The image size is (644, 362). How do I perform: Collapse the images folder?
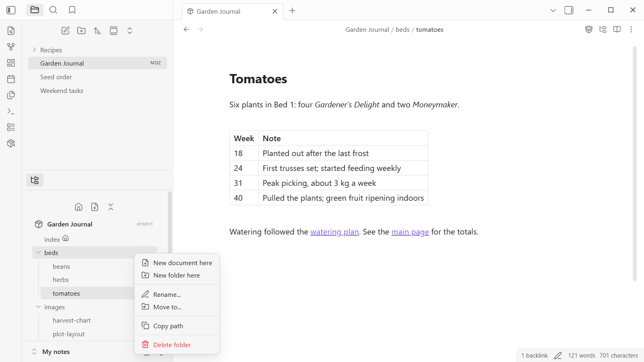[38, 307]
